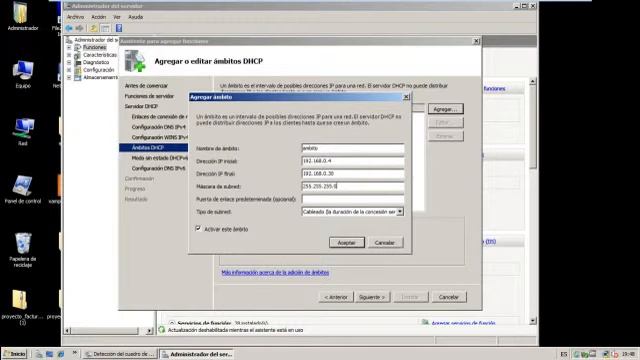Click the Anterior button in wizard

pos(336,297)
